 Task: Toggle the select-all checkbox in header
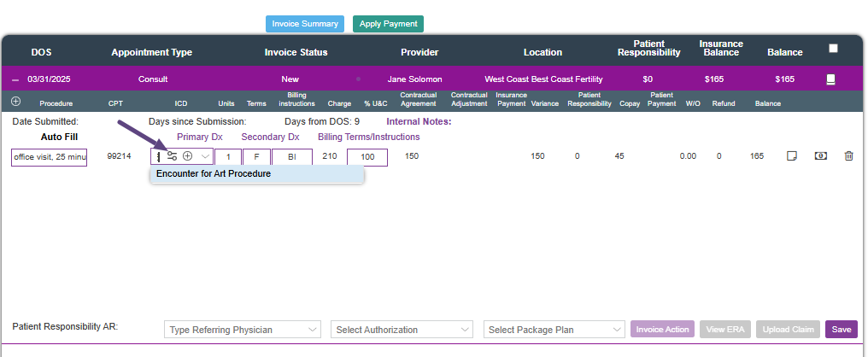(833, 49)
